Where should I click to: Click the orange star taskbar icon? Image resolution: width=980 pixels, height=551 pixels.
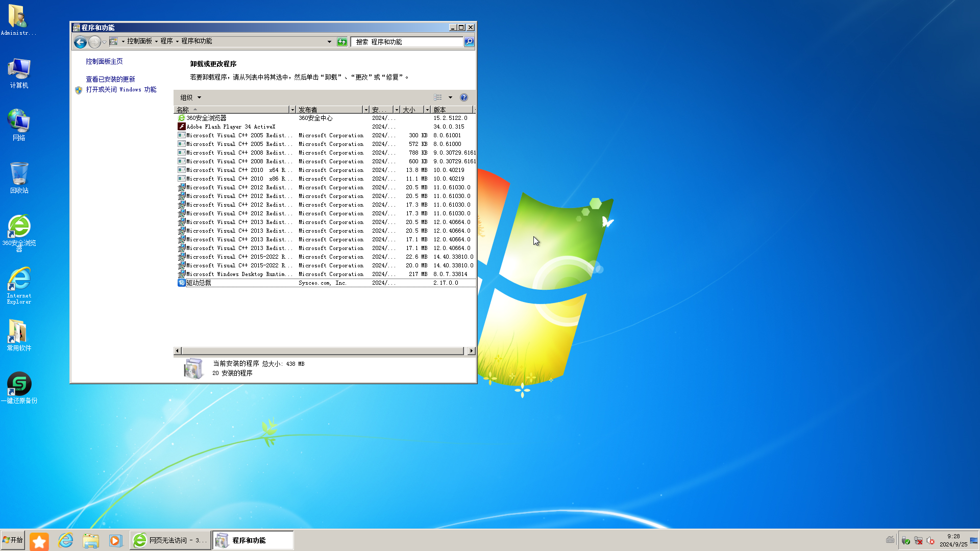pyautogui.click(x=39, y=541)
